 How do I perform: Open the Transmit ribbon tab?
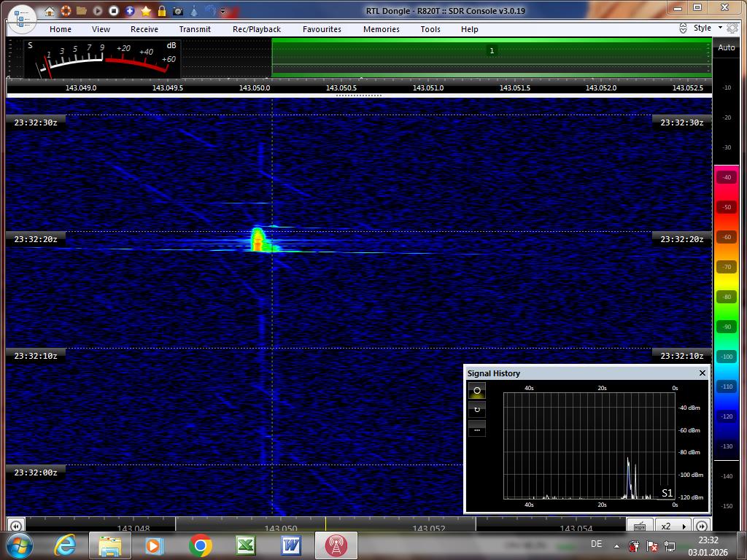195,29
